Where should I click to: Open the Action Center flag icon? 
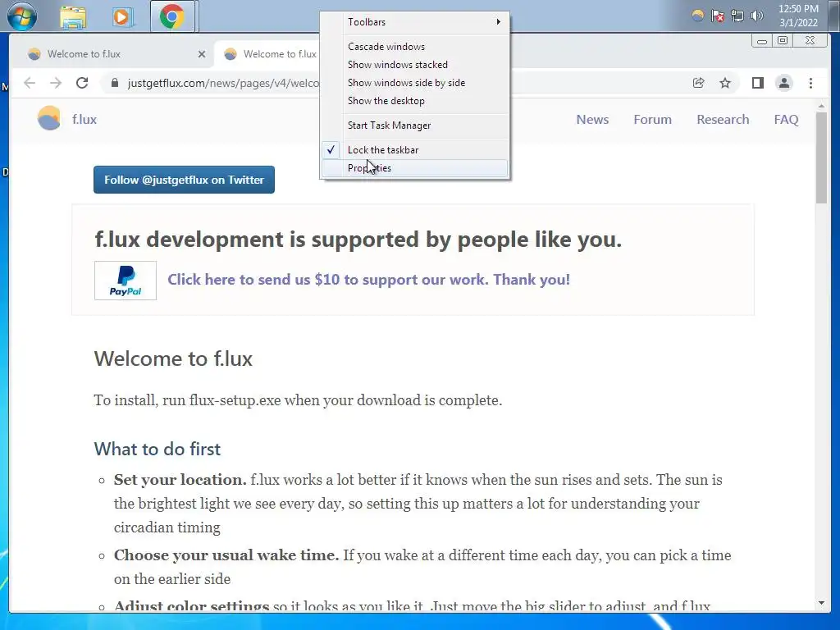pyautogui.click(x=717, y=16)
